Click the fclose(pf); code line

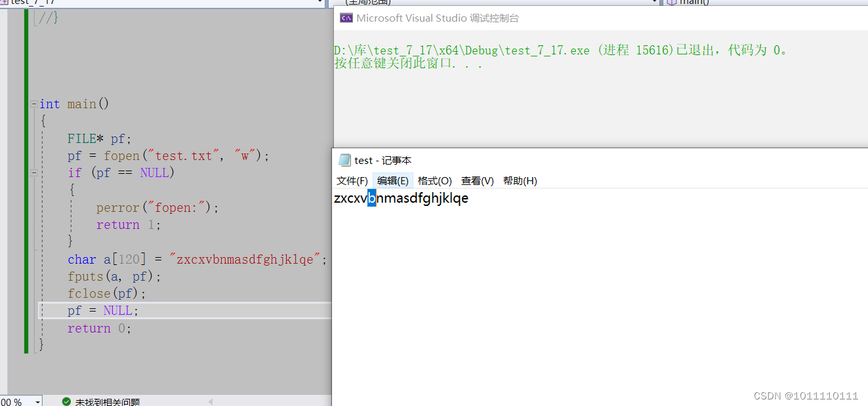click(x=107, y=294)
